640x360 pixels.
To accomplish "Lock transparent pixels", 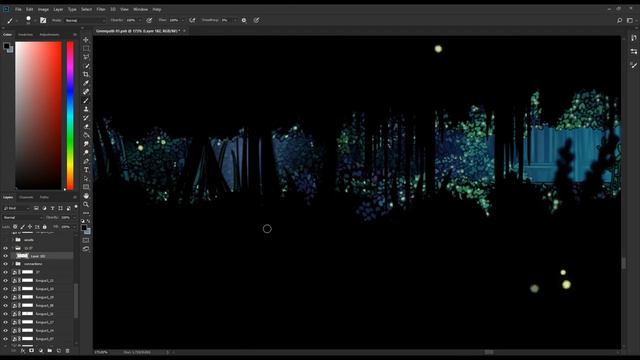I will click(x=15, y=227).
